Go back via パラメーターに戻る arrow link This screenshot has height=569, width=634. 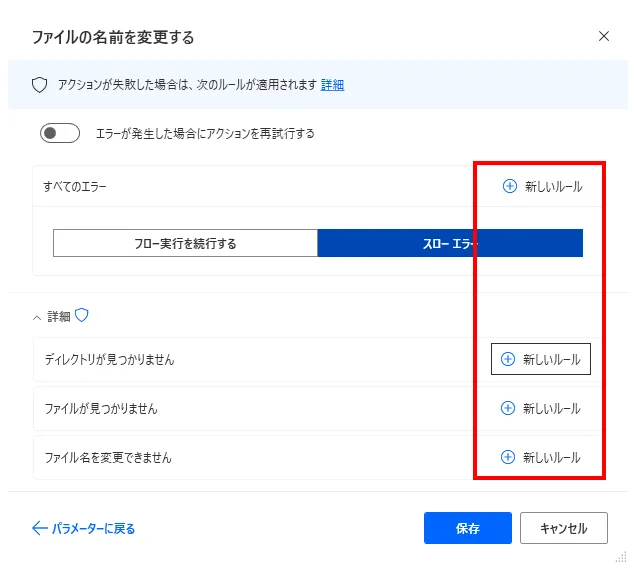84,528
